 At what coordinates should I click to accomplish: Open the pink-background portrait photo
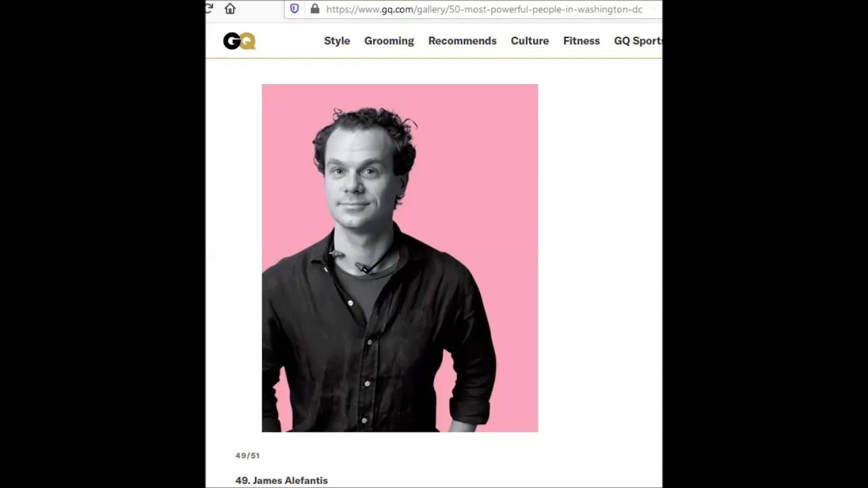[x=400, y=258]
